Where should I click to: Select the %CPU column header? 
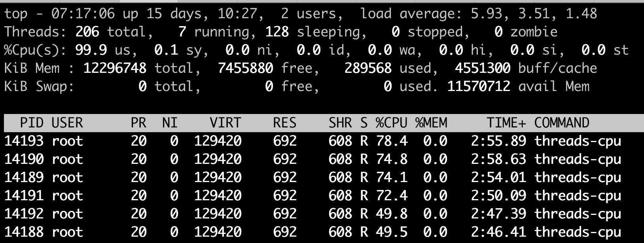click(391, 123)
